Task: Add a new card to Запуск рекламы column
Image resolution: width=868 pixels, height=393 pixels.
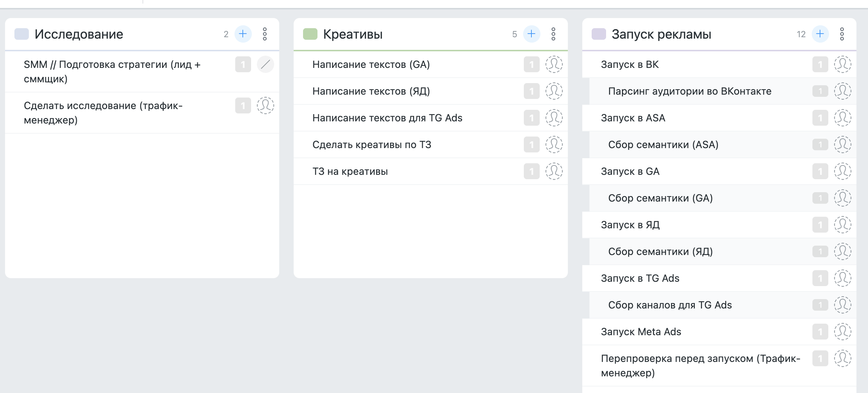Action: (820, 34)
